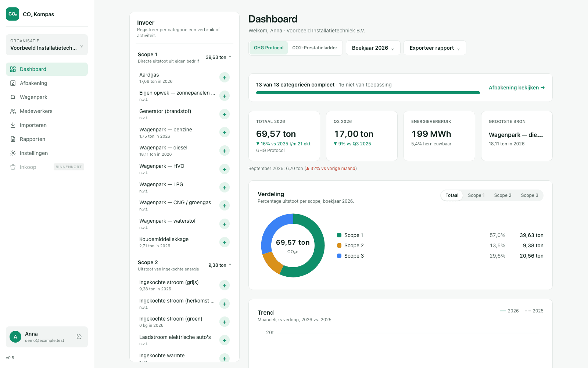Add entry for Aardgas
This screenshot has width=588, height=368.
[225, 78]
